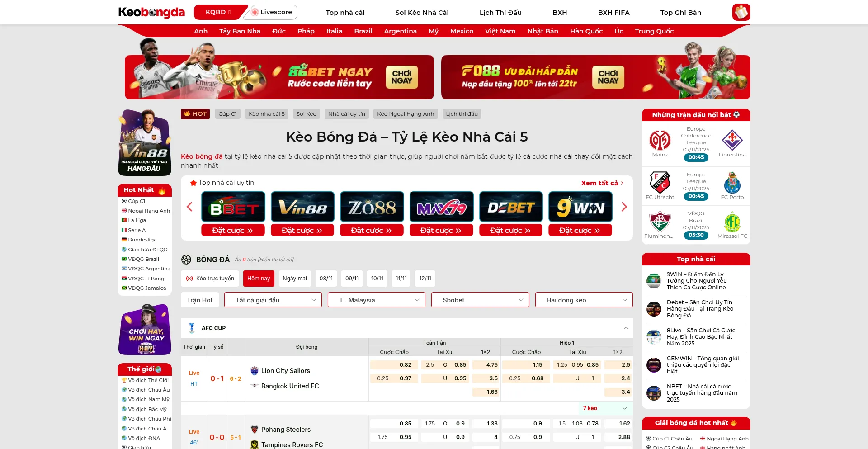Open the Top nhà cái menu
The height and width of the screenshot is (449, 868).
click(x=345, y=13)
